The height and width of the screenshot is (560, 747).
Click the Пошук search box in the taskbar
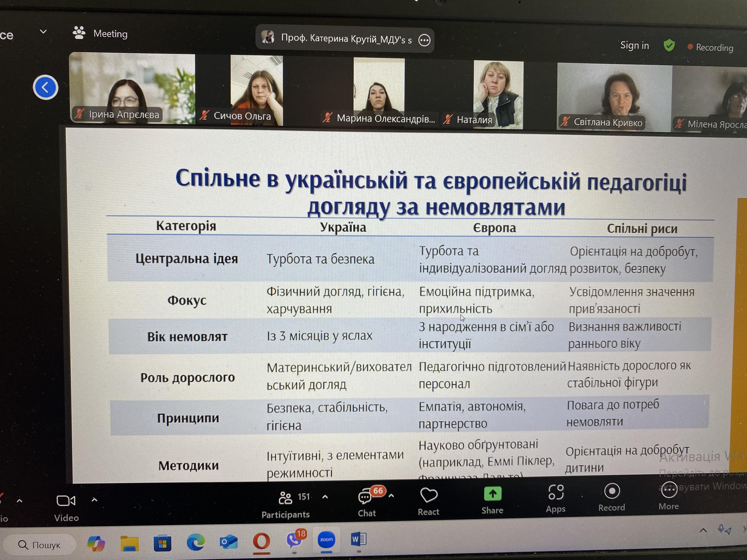tap(40, 544)
